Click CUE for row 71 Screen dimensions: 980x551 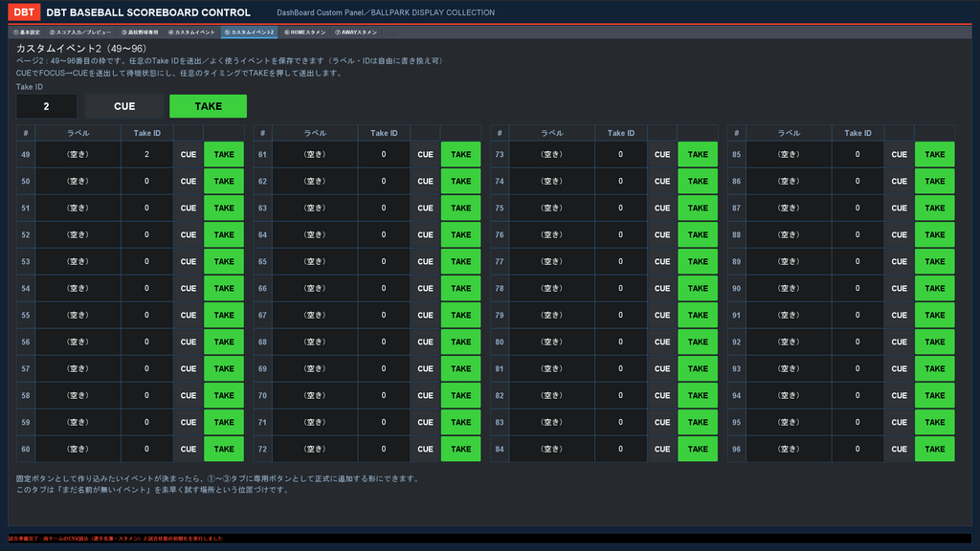(425, 422)
